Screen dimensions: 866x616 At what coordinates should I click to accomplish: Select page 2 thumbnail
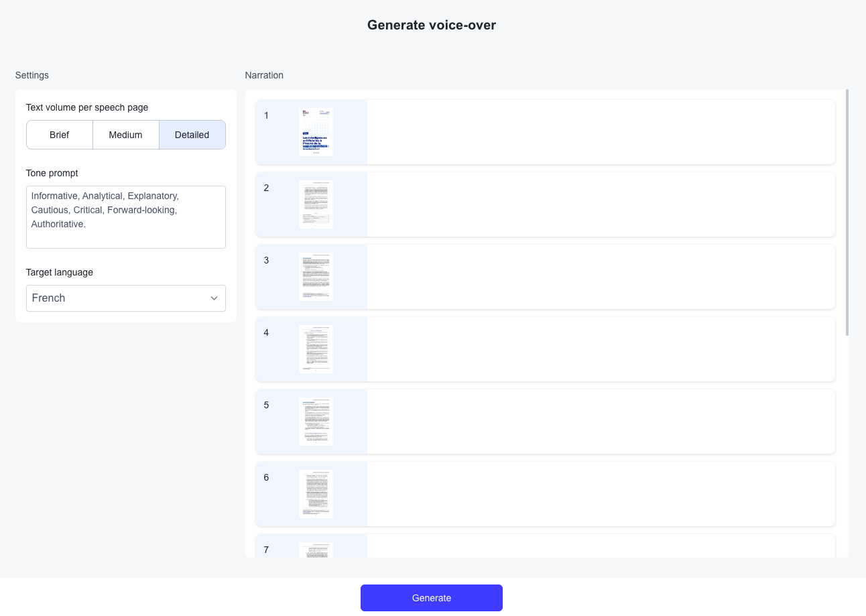316,204
